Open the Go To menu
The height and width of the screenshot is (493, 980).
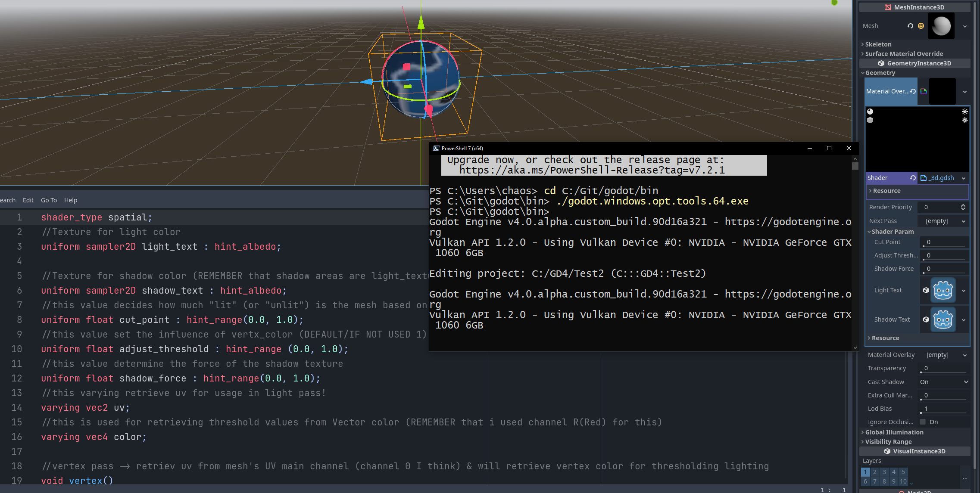tap(49, 200)
